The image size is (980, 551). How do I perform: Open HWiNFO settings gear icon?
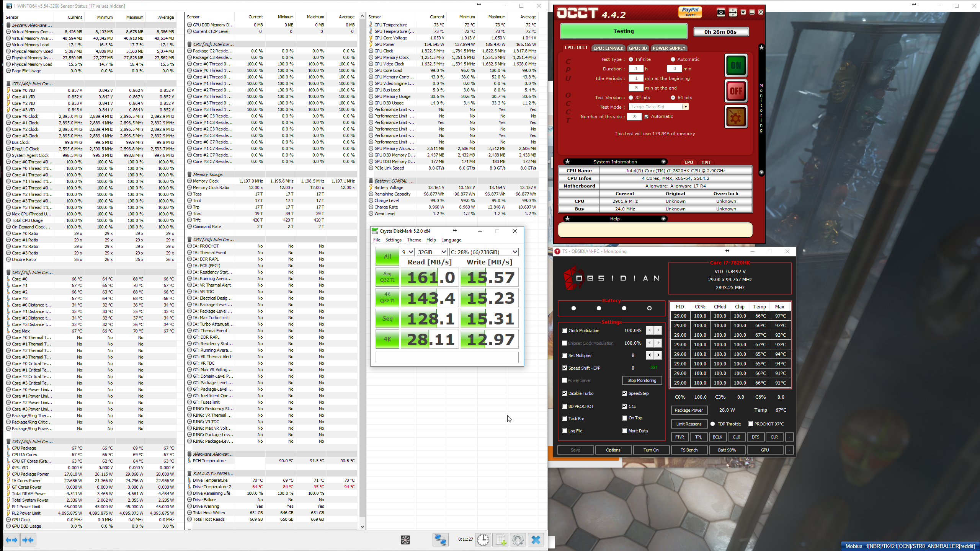pos(518,540)
